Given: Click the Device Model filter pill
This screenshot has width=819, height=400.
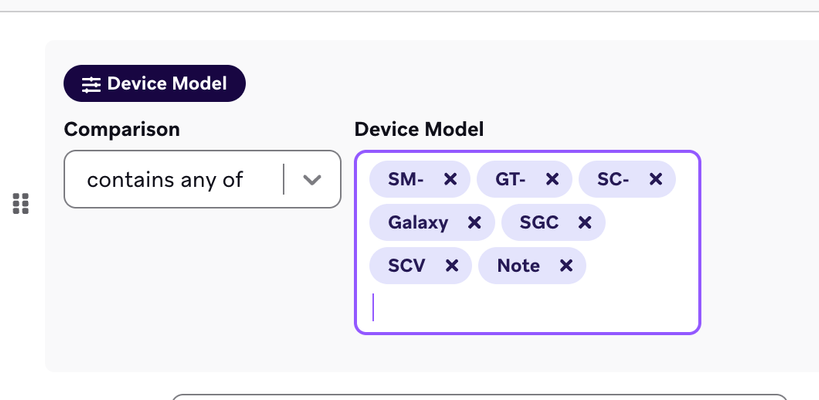Looking at the screenshot, I should point(155,84).
